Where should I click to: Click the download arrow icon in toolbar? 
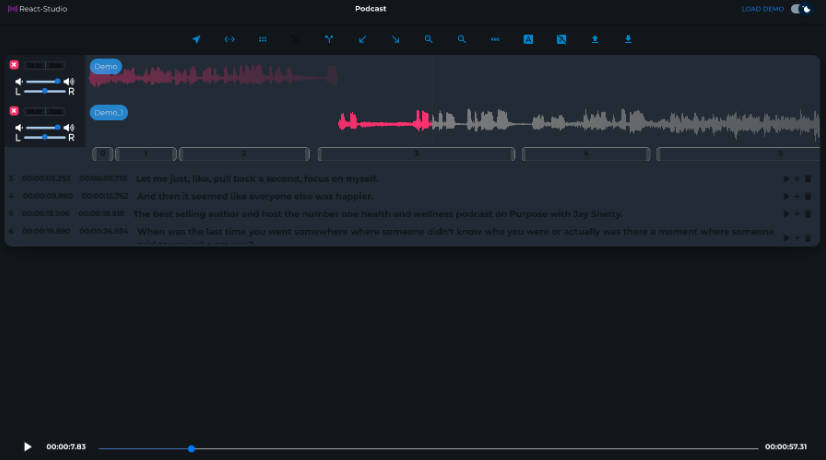coord(628,40)
